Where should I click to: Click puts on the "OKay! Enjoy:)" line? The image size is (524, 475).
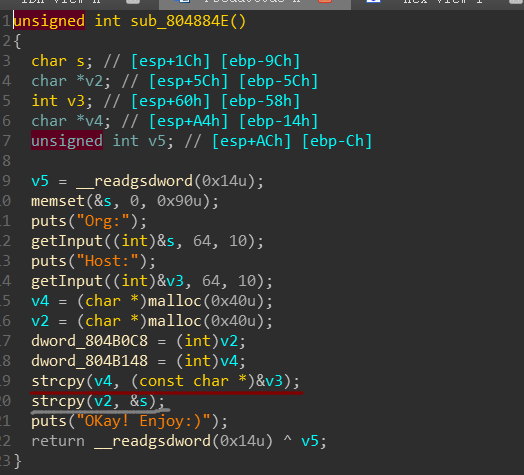click(x=49, y=422)
